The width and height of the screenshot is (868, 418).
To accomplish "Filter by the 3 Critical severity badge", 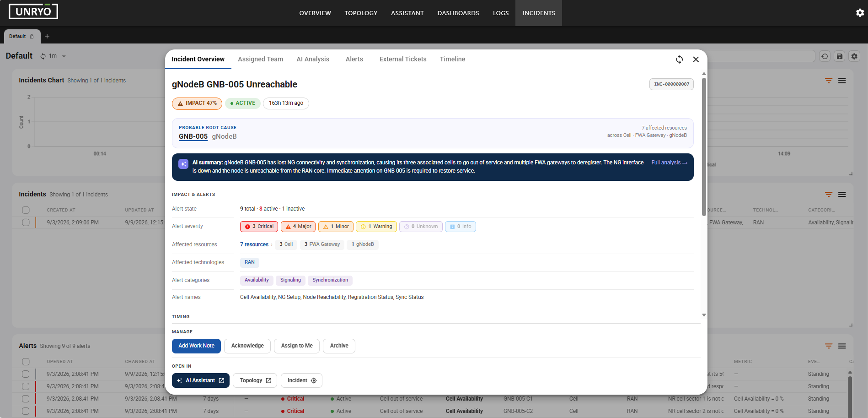I will (259, 227).
